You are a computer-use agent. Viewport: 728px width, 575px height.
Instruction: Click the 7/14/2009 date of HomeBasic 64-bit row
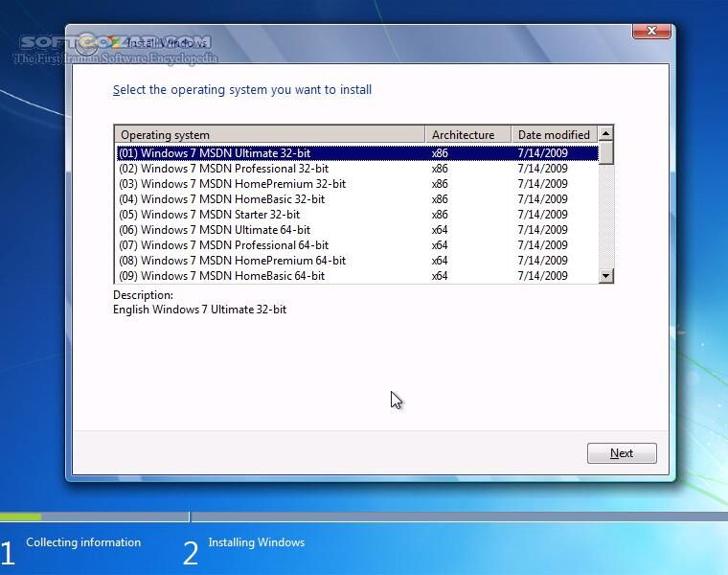[543, 276]
